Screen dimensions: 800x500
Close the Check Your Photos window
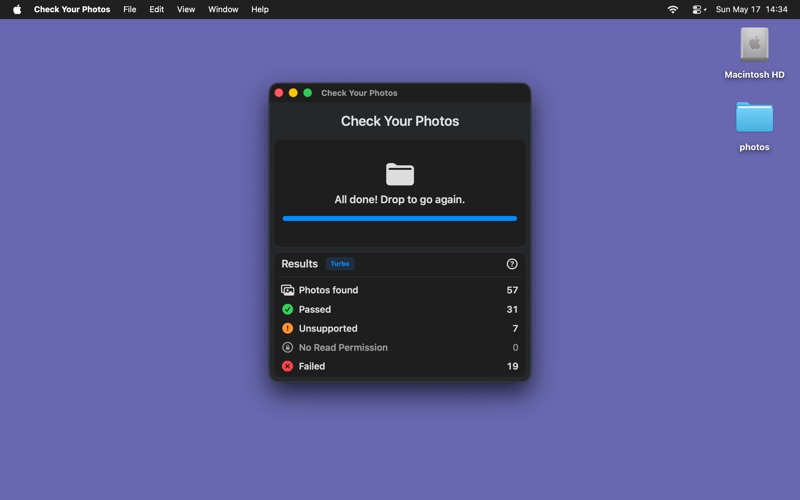279,93
